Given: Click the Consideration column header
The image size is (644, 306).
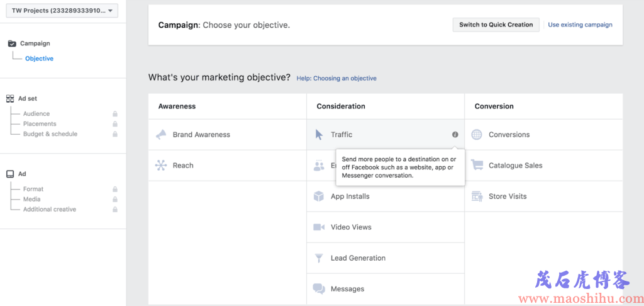Looking at the screenshot, I should tap(341, 106).
